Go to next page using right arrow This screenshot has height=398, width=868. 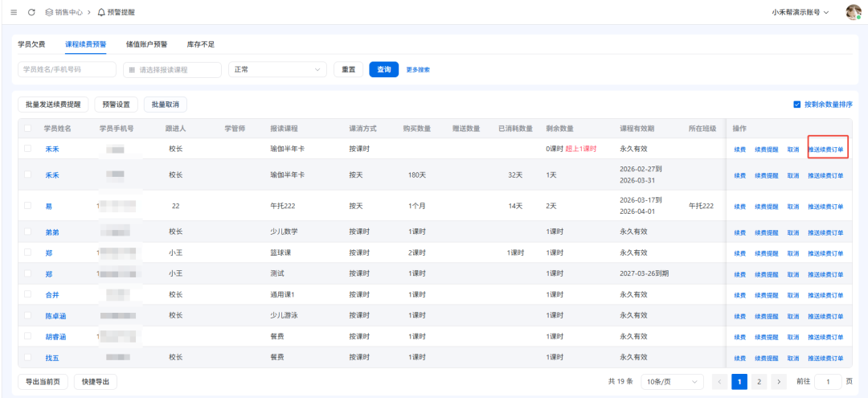tap(776, 382)
